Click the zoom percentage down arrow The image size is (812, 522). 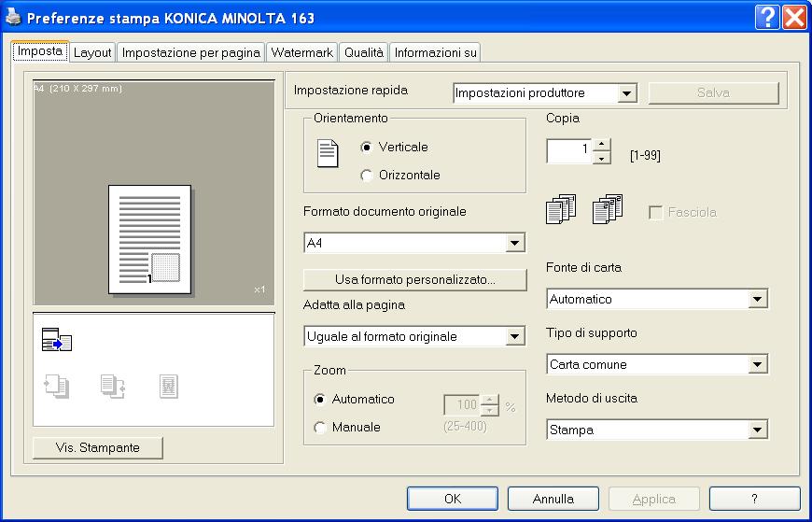tap(489, 411)
